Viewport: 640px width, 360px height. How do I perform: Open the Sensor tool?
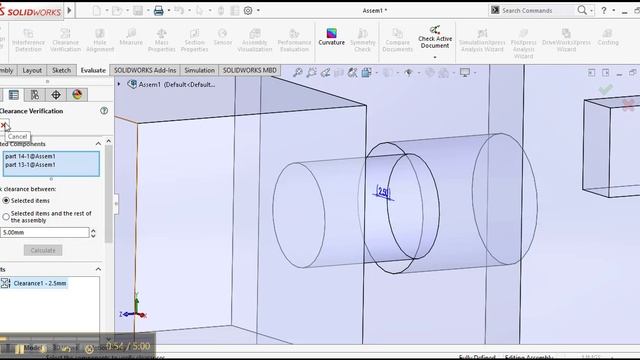(x=222, y=37)
